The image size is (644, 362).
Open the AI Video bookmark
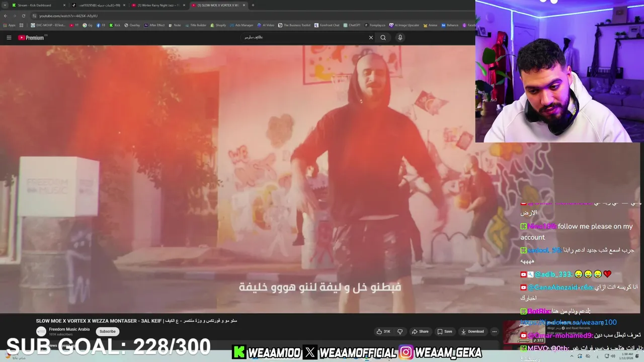coord(266,25)
